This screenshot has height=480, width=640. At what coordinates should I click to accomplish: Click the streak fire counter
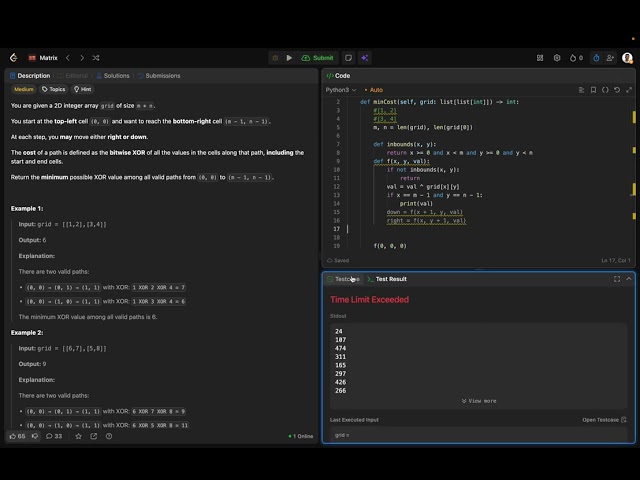click(576, 58)
